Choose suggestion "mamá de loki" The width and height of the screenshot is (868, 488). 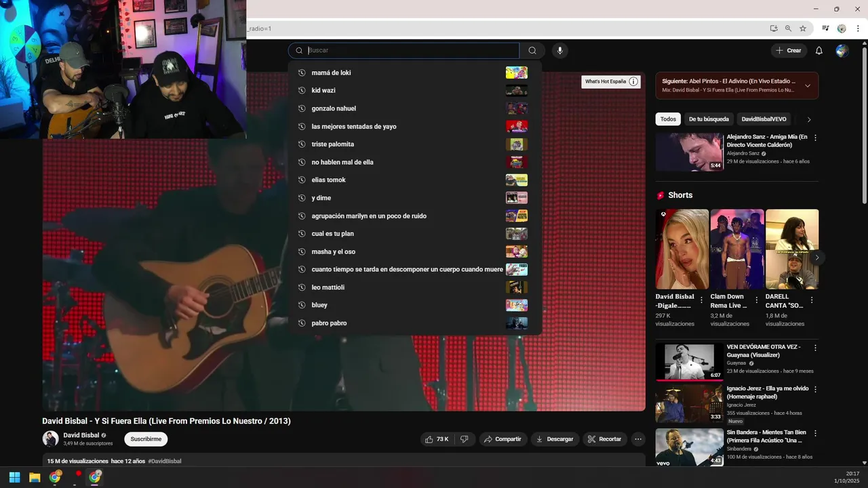pos(414,73)
